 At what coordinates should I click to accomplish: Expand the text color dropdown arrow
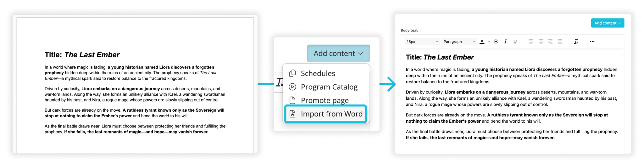[x=489, y=42]
